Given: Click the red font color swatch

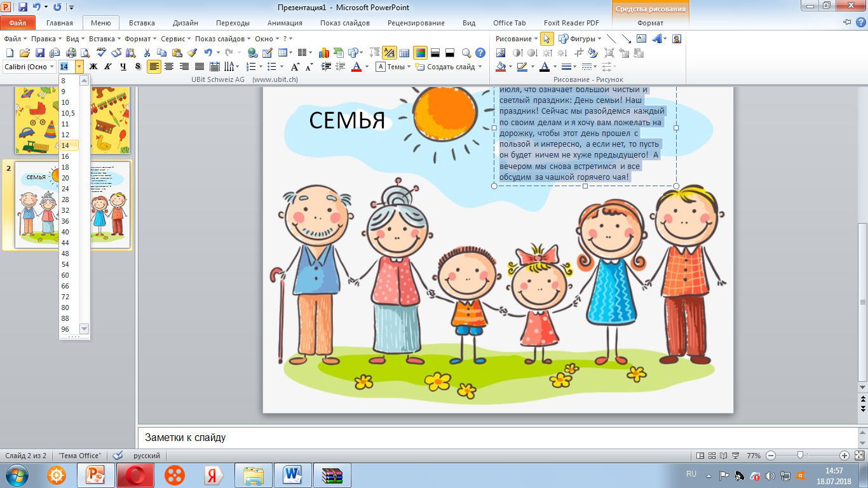Looking at the screenshot, I should click(356, 67).
